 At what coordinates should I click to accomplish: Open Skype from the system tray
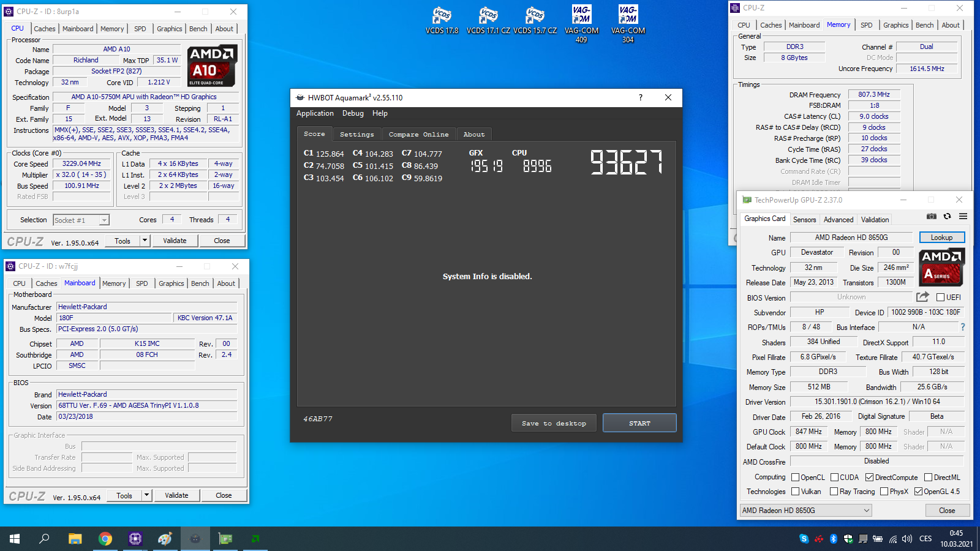click(804, 539)
